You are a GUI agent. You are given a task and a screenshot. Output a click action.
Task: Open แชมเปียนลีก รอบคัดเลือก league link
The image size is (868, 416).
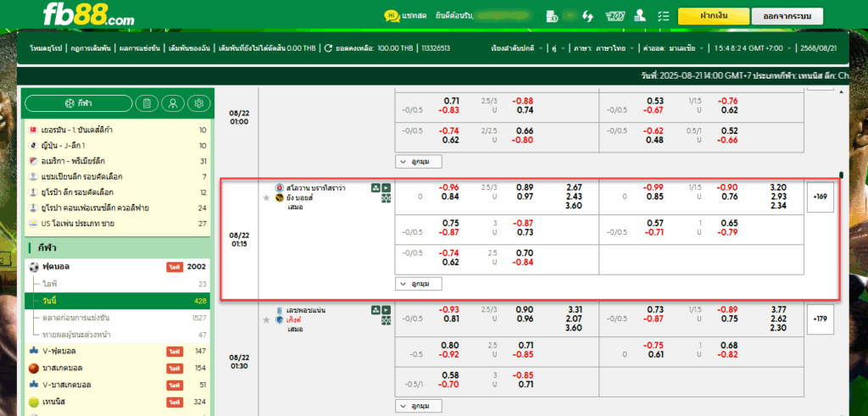coord(82,176)
